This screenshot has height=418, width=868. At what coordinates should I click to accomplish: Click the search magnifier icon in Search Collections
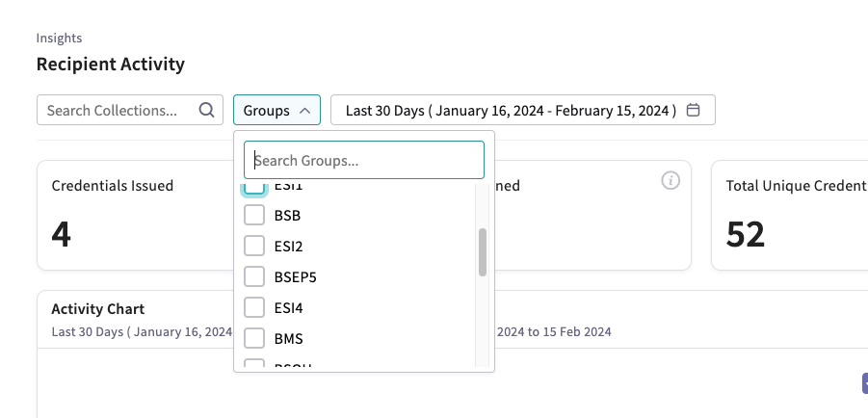click(206, 110)
